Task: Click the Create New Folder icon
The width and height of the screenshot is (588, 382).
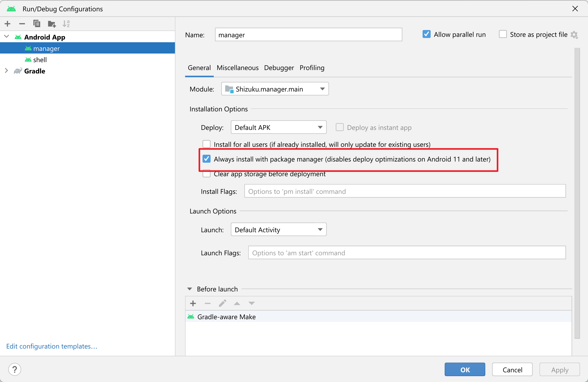Action: [x=52, y=24]
